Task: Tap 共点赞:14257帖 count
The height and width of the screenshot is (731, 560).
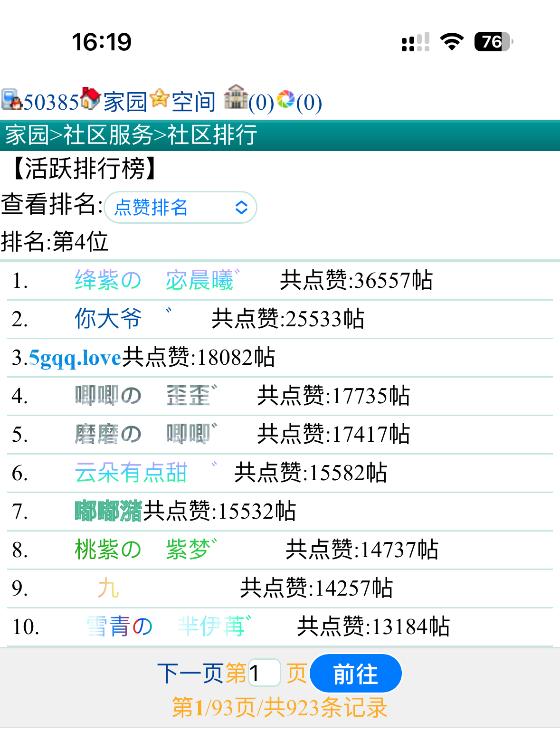Action: [316, 588]
